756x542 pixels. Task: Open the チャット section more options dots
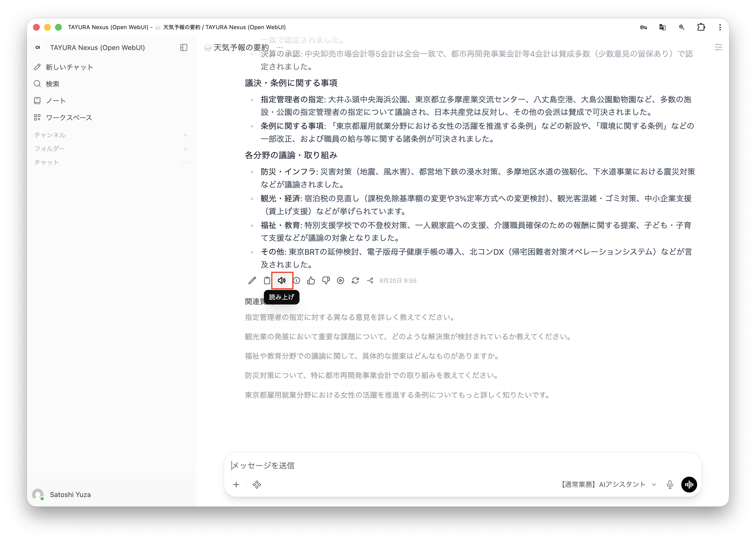(x=185, y=162)
